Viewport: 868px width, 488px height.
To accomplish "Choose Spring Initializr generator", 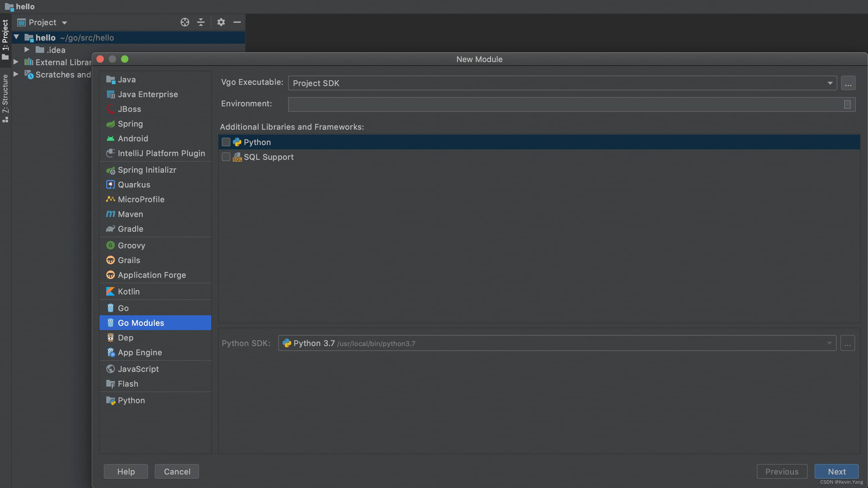I will (x=155, y=170).
